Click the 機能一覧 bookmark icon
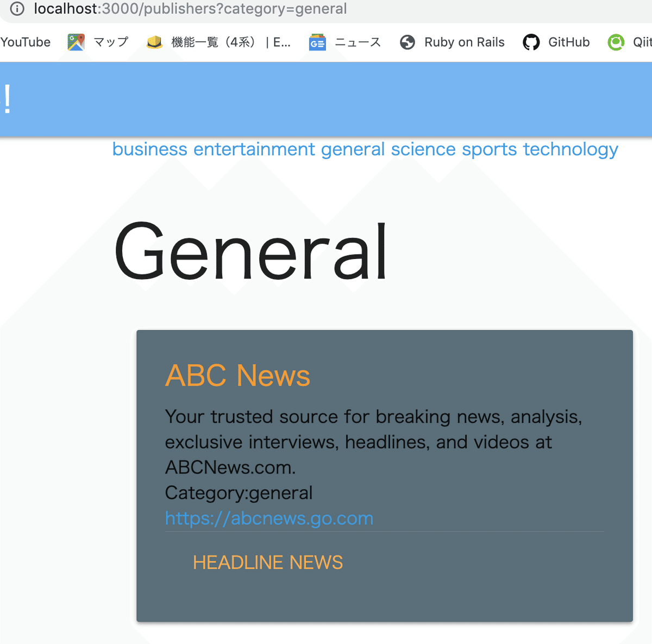The width and height of the screenshot is (652, 644). tap(155, 42)
